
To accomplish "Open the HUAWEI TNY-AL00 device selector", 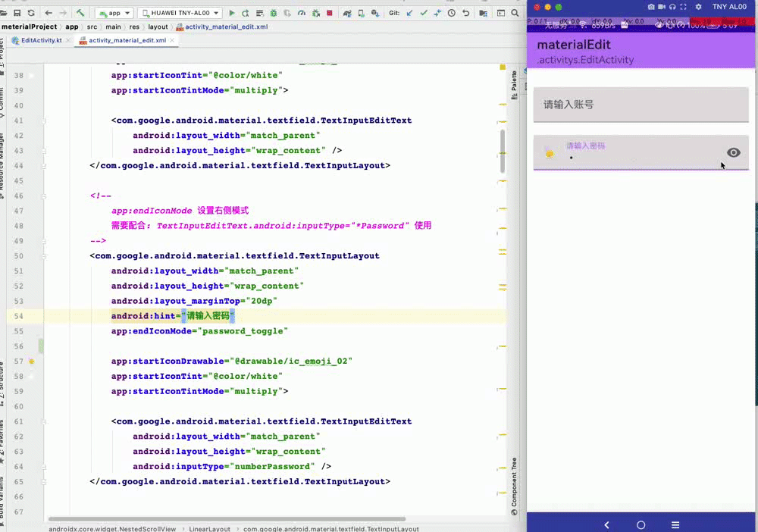I will (x=180, y=12).
